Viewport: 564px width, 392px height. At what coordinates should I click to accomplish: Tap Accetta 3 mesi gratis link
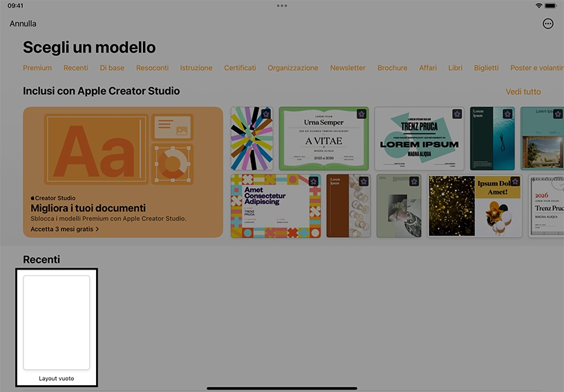(65, 229)
